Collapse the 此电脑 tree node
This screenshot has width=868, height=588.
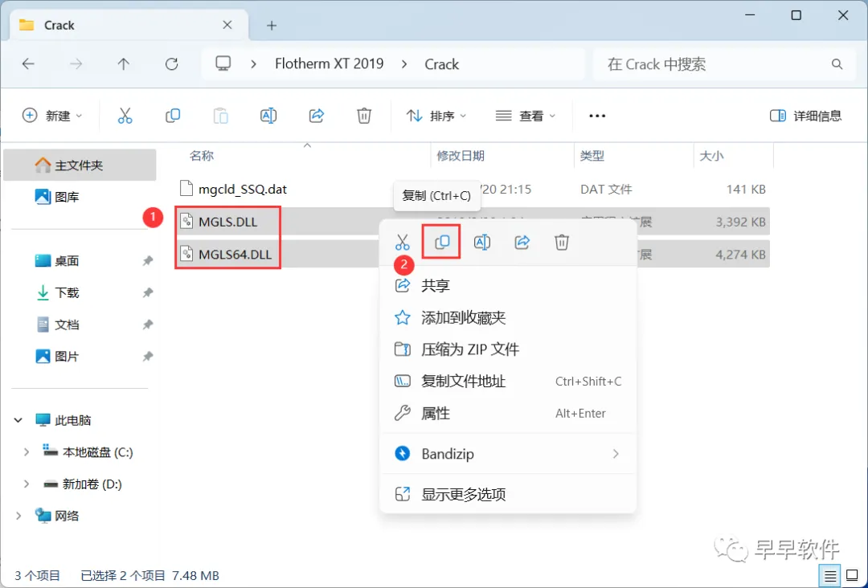(x=18, y=420)
